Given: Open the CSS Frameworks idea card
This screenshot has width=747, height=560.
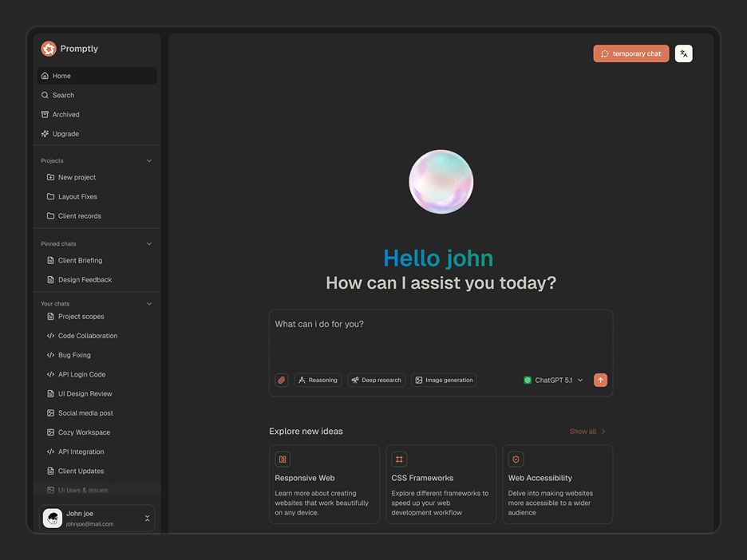Looking at the screenshot, I should [441, 484].
